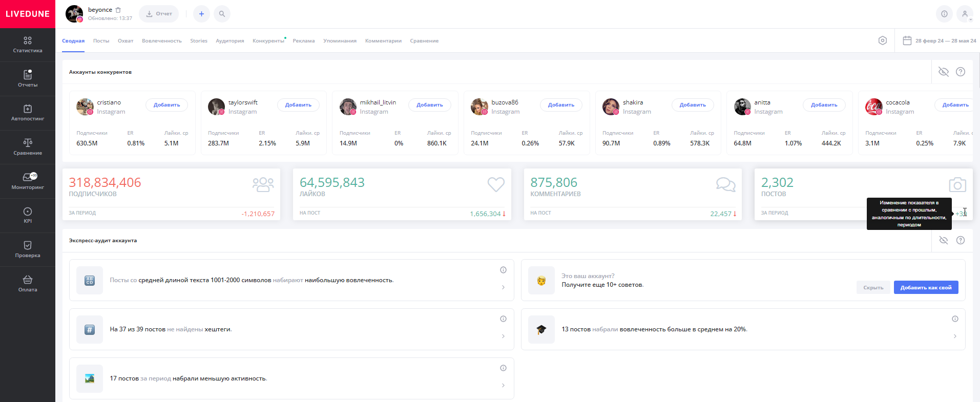This screenshot has width=980, height=402.
Task: Click the plus add account icon
Action: tap(201, 14)
